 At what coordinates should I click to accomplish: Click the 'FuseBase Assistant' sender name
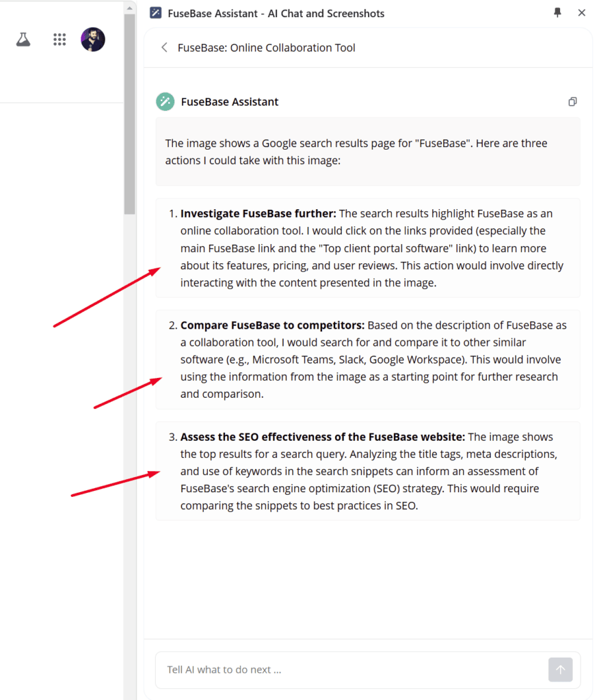(x=230, y=102)
